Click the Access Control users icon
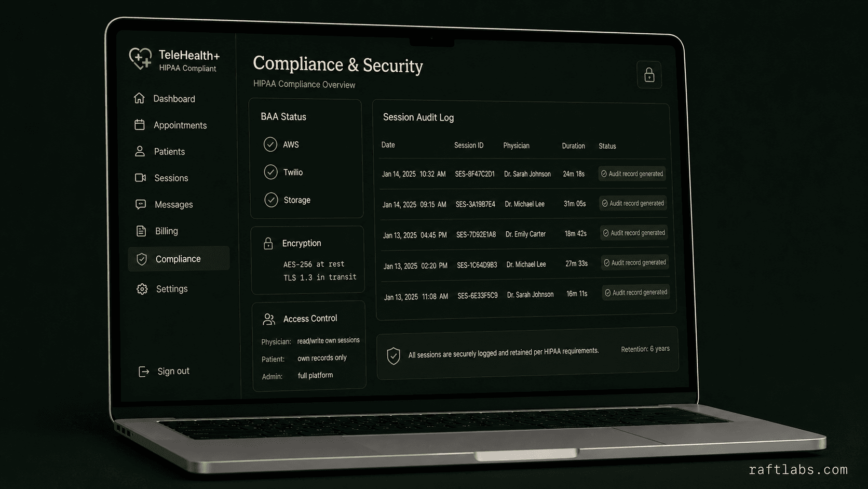 pyautogui.click(x=269, y=319)
